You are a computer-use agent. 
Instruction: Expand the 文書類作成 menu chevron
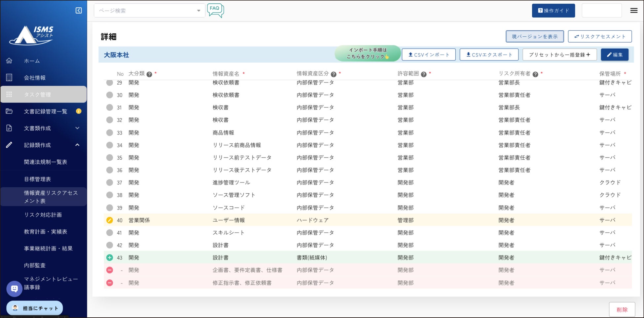(77, 128)
